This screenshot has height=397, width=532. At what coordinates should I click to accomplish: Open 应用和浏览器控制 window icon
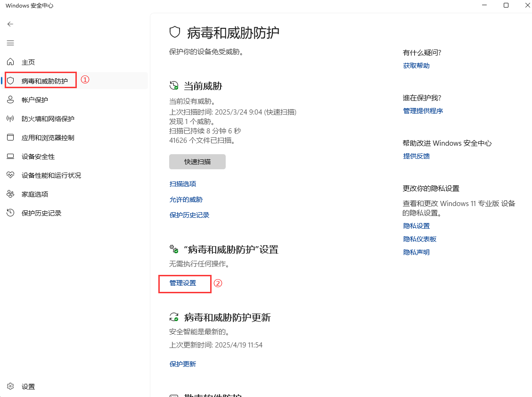pos(11,138)
